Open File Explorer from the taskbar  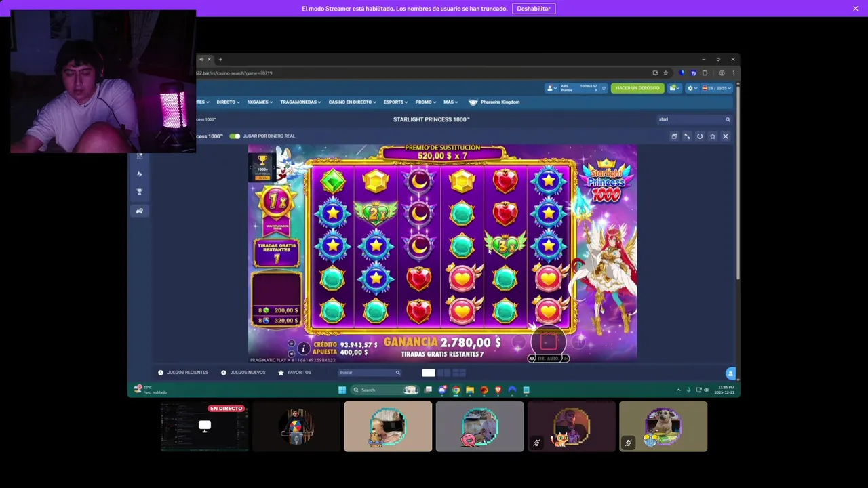[470, 390]
